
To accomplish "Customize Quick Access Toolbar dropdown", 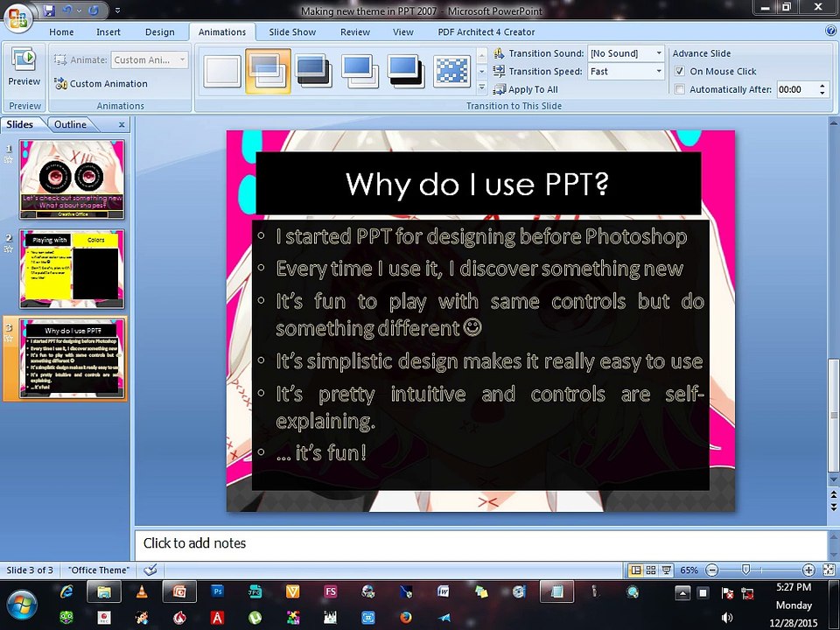I will 117,10.
